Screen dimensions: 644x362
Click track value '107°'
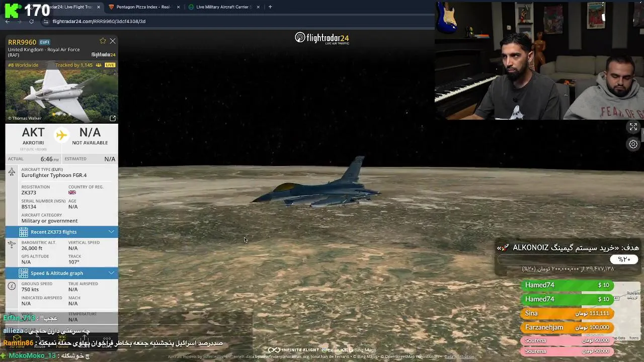74,262
